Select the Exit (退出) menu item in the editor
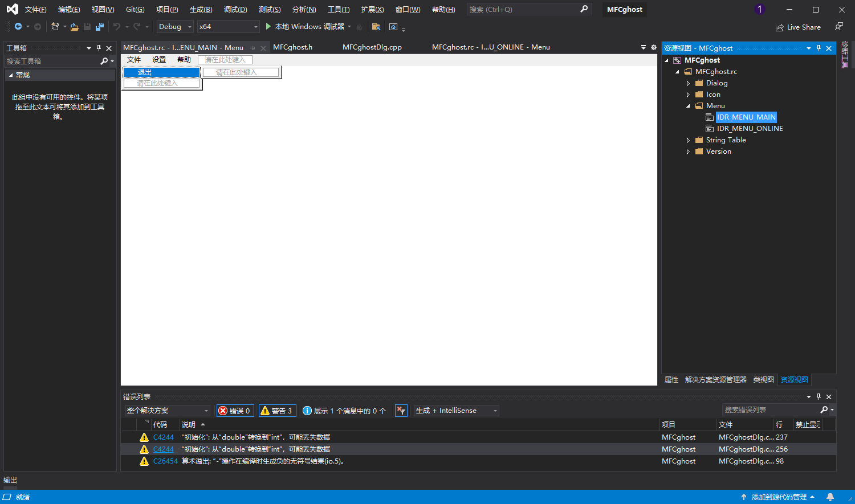Viewport: 855px width, 504px height. 162,72
